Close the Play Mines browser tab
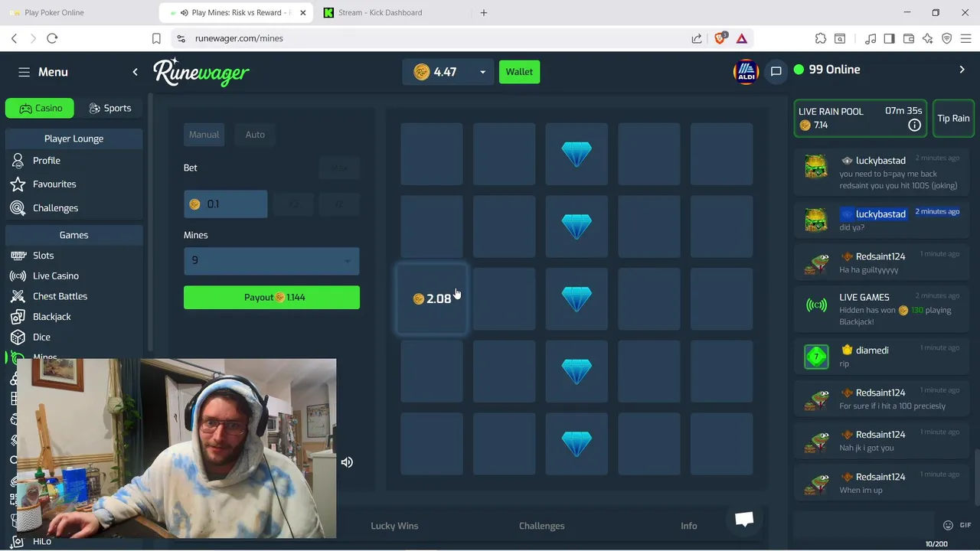 coord(303,13)
